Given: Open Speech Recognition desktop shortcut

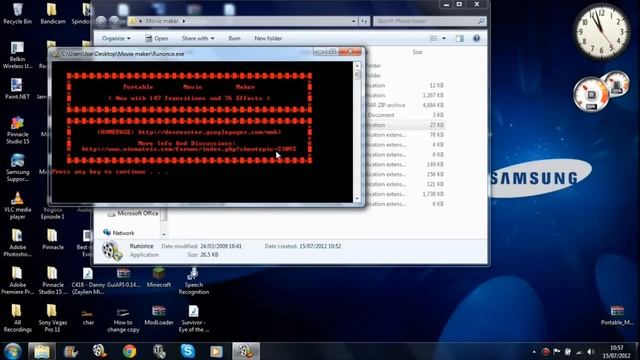Looking at the screenshot, I should (193, 280).
